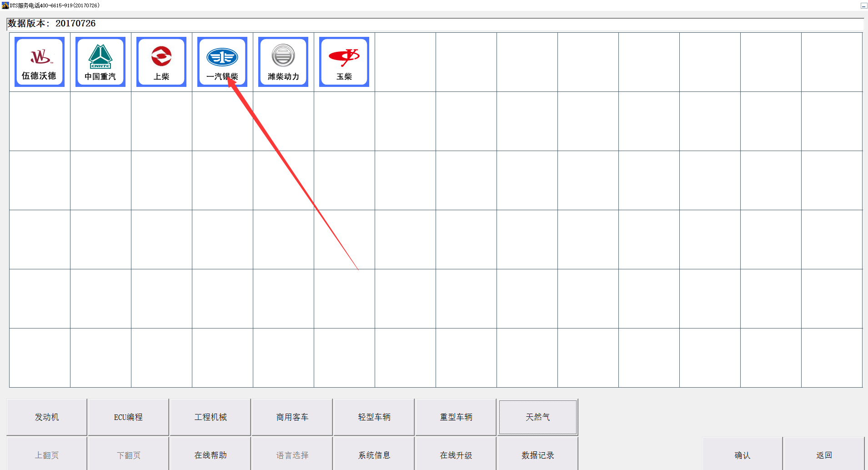This screenshot has height=470, width=868.
Task: Click the 数据版本 20170726 text field
Action: pos(435,24)
